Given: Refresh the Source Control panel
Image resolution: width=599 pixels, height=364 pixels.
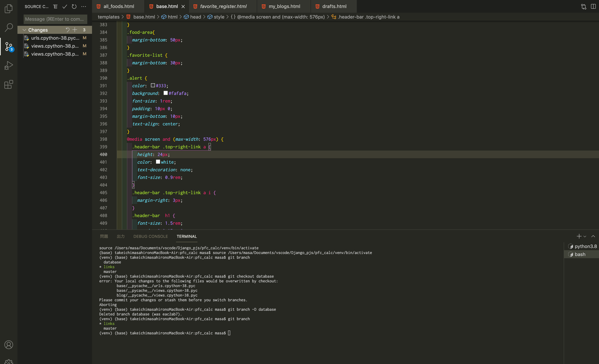Looking at the screenshot, I should point(74,7).
